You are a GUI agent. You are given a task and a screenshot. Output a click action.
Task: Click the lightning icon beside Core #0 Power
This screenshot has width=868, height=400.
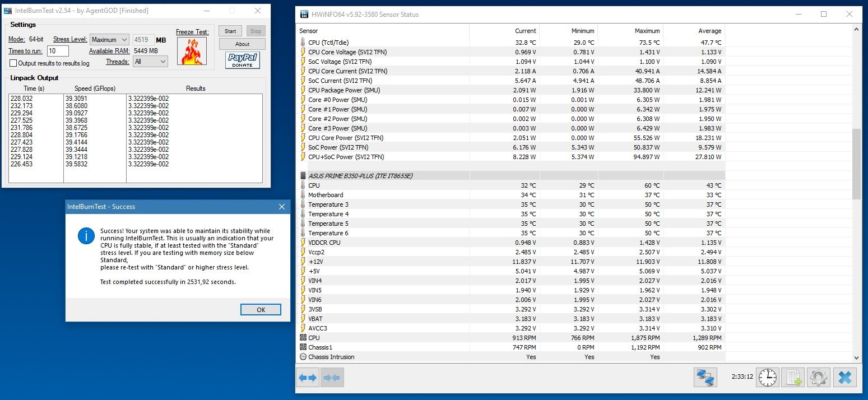tap(303, 100)
